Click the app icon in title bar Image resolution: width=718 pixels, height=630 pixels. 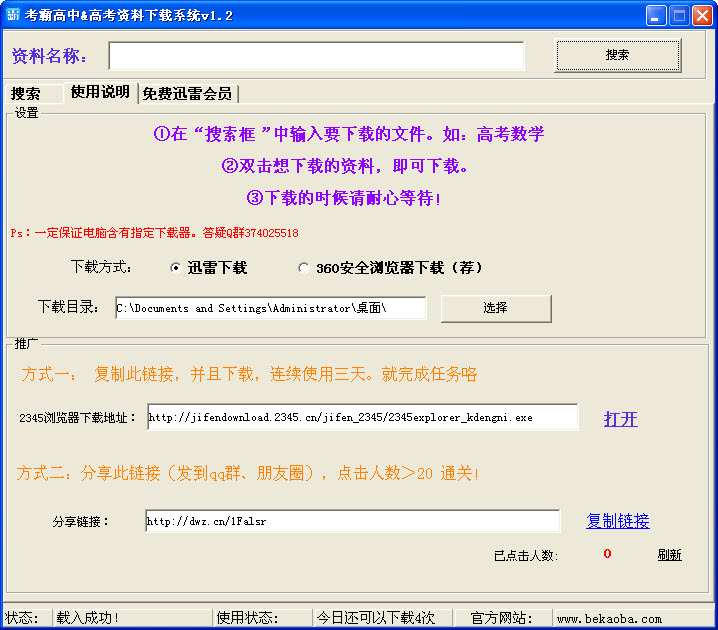[13, 15]
